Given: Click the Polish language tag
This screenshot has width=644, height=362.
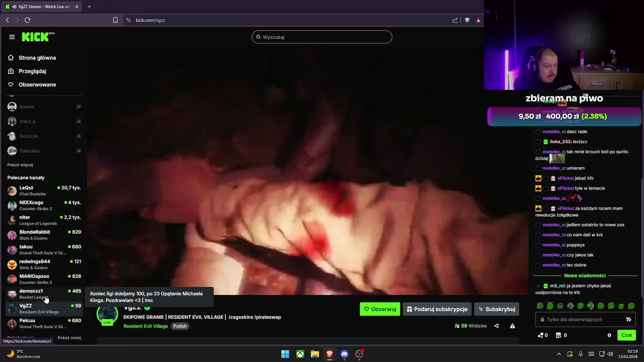Looking at the screenshot, I should pyautogui.click(x=180, y=326).
